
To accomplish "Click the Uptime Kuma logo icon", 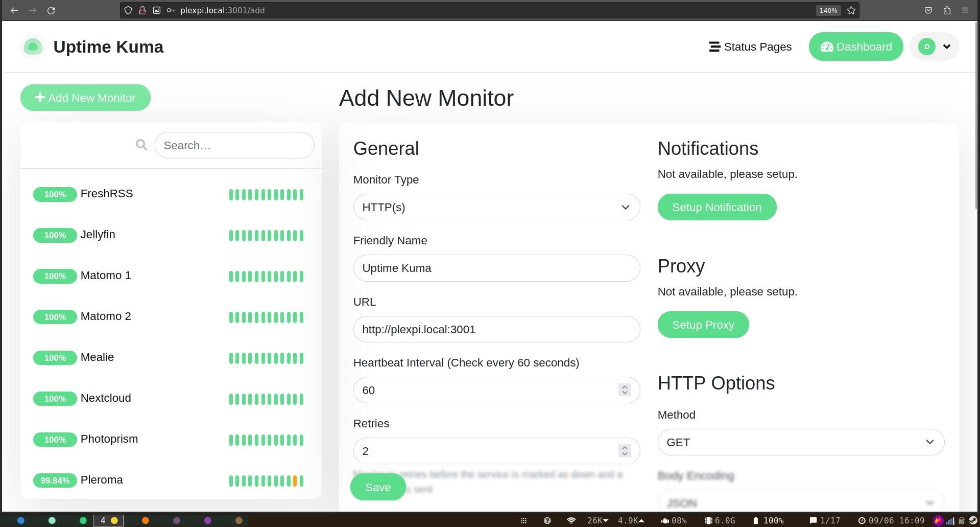I will 33,47.
